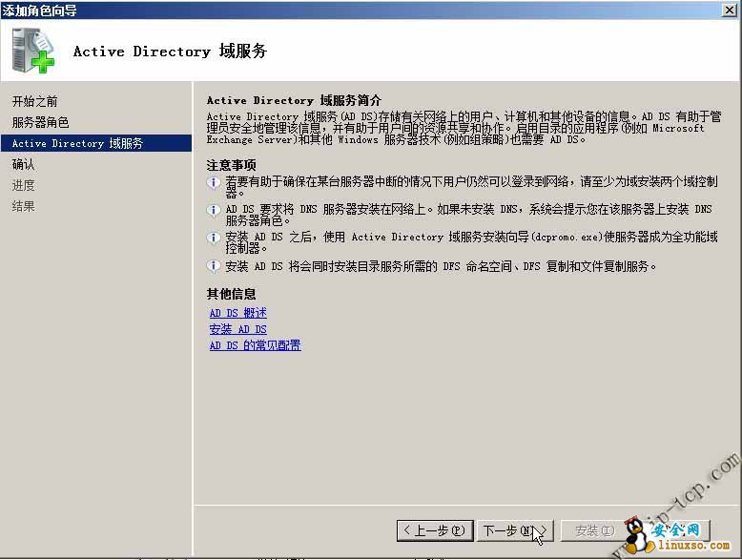Click the Active Directory 域服务简介 heading

[294, 100]
